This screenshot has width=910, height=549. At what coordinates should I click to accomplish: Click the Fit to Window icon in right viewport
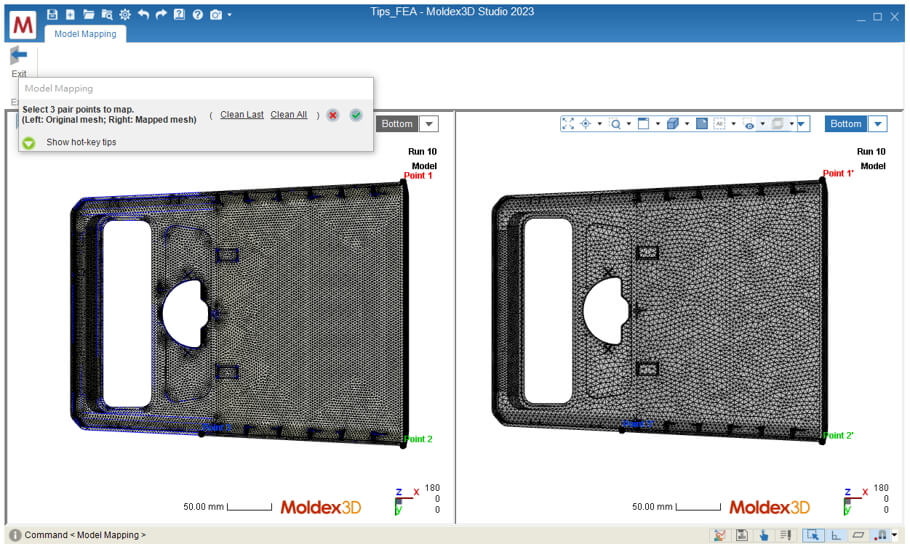(x=568, y=124)
